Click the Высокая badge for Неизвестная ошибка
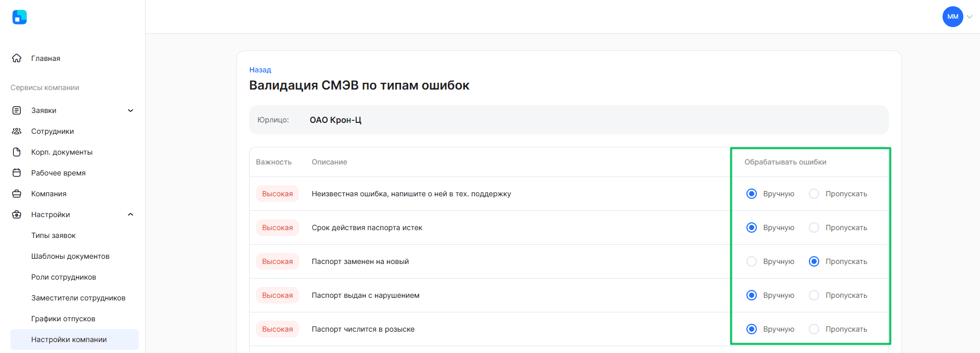The width and height of the screenshot is (980, 353). coord(277,194)
